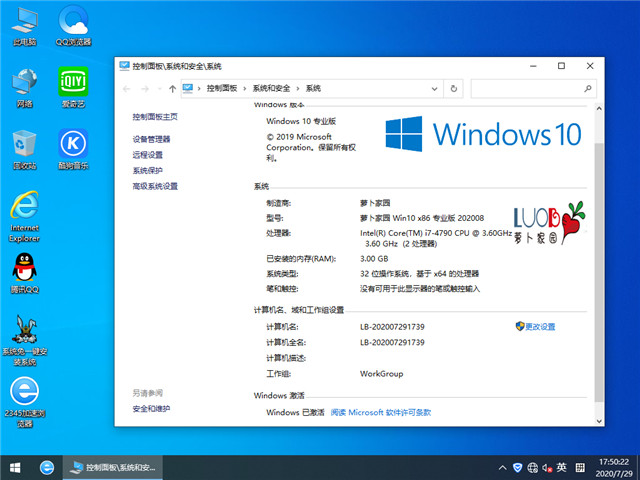The height and width of the screenshot is (480, 640).
Task: Click the forward navigation arrow
Action: pos(144,89)
